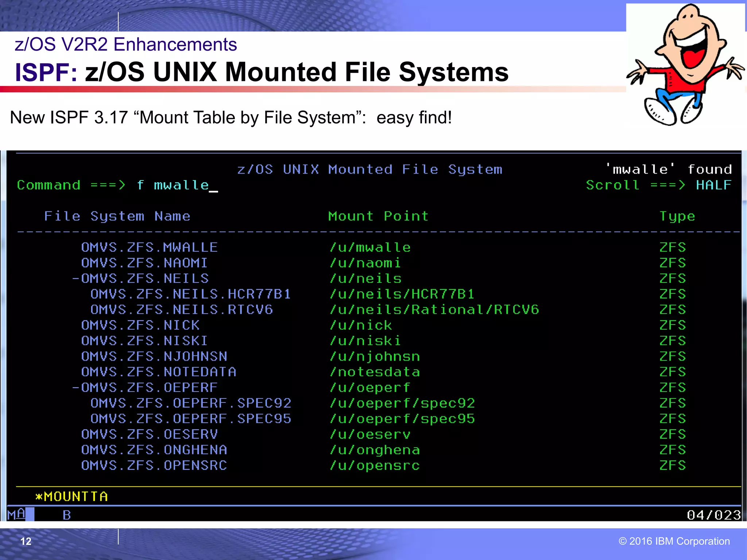Collapse the OMVS.ZFS.NEILS tree node
Image resolution: width=747 pixels, height=560 pixels.
pyautogui.click(x=76, y=279)
